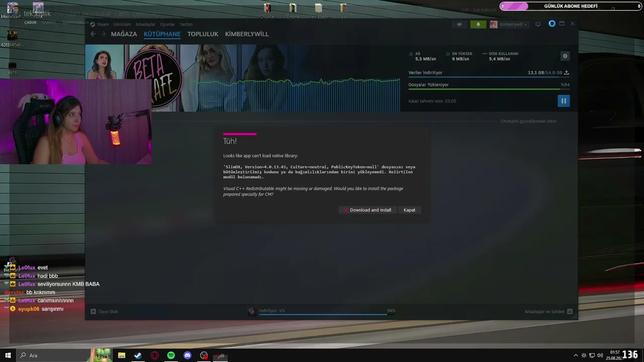This screenshot has width=644, height=362.
Task: Click the back navigation arrow in Steam
Action: pyautogui.click(x=93, y=34)
